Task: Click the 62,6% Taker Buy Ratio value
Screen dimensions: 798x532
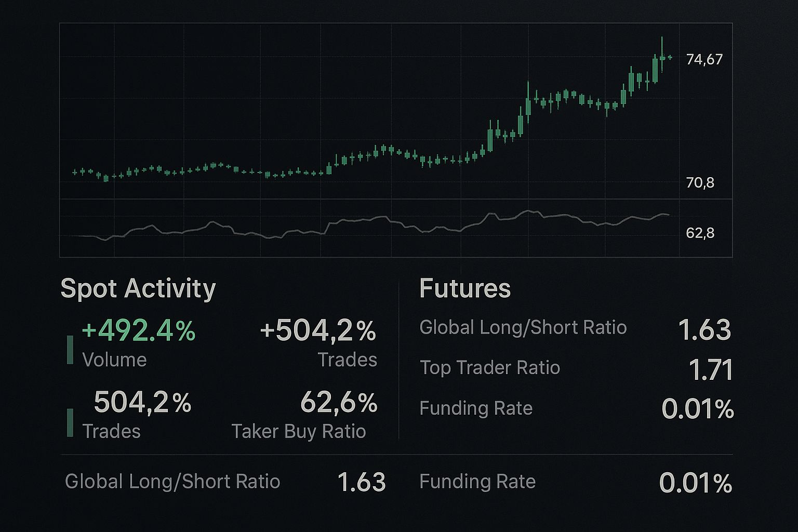Action: 339,403
